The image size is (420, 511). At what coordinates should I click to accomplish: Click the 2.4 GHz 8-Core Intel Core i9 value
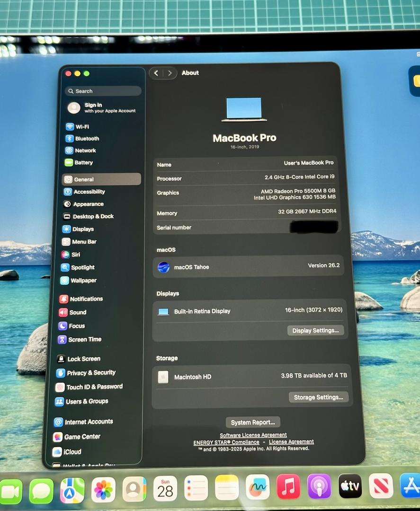(x=299, y=176)
